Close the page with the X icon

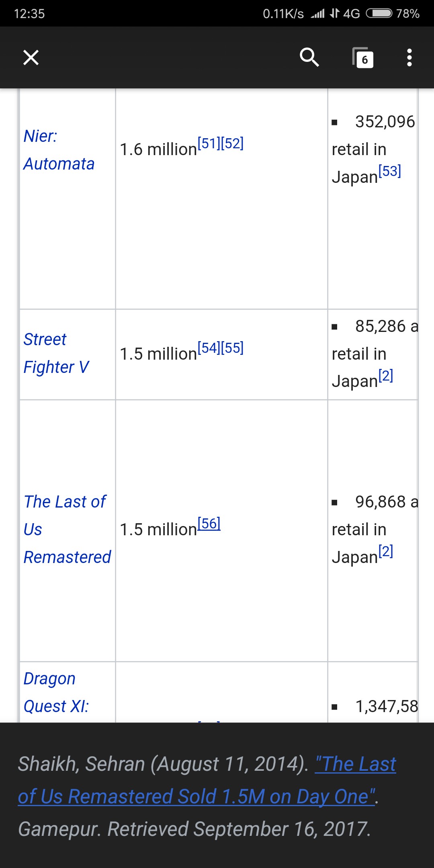pos(31,57)
